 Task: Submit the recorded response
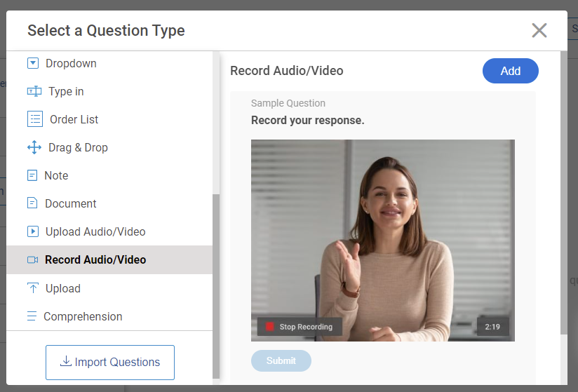pos(281,360)
